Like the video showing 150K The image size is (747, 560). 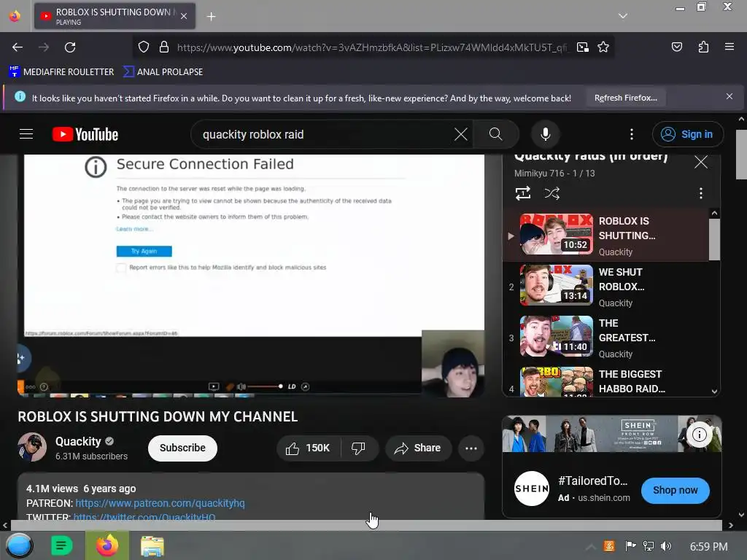[308, 448]
